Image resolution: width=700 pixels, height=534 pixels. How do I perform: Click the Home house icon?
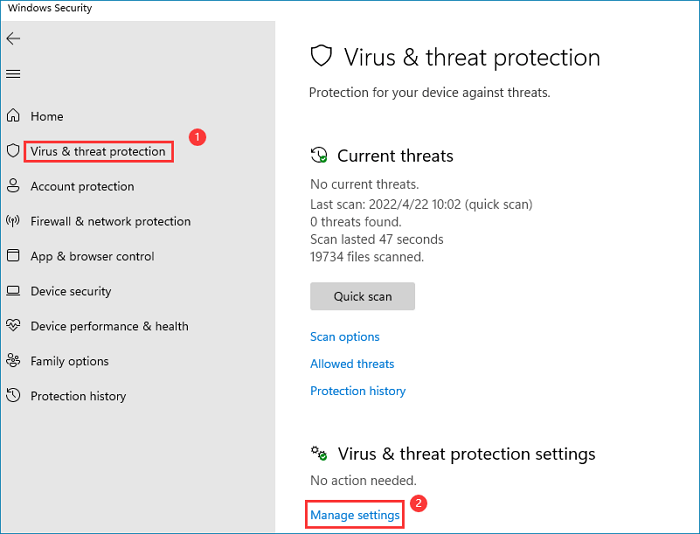13,116
